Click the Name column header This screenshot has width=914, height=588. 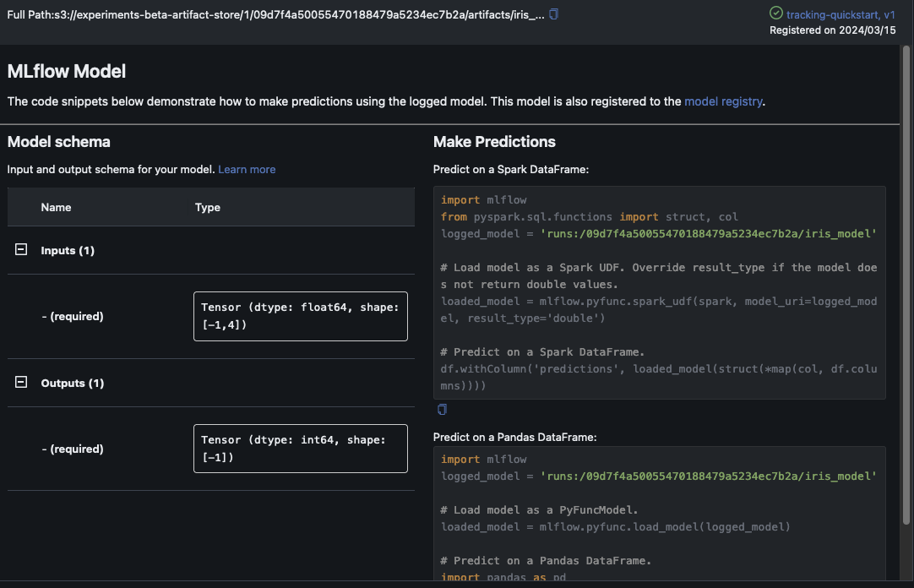tap(56, 208)
